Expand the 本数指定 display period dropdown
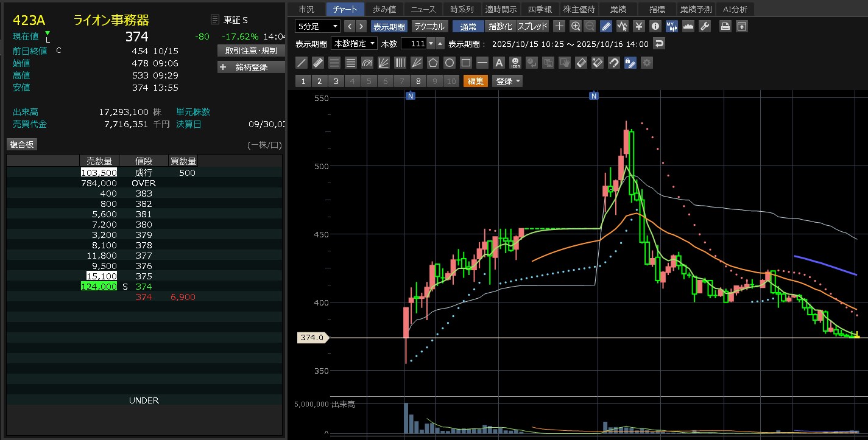This screenshot has height=440, width=868. pyautogui.click(x=354, y=44)
